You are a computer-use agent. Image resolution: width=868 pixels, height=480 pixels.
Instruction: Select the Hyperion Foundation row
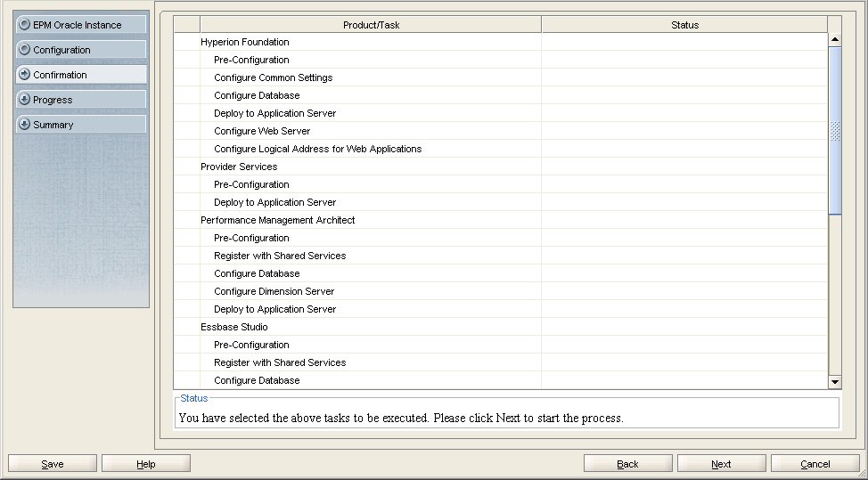click(x=501, y=42)
